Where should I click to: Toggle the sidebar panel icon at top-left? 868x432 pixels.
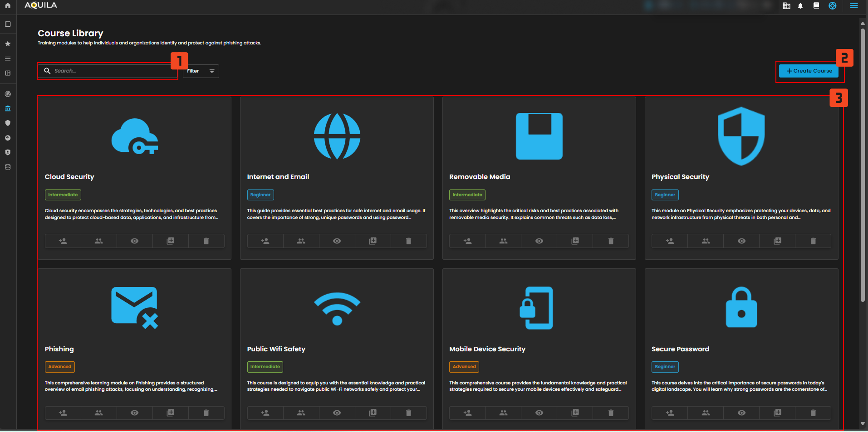pos(8,24)
